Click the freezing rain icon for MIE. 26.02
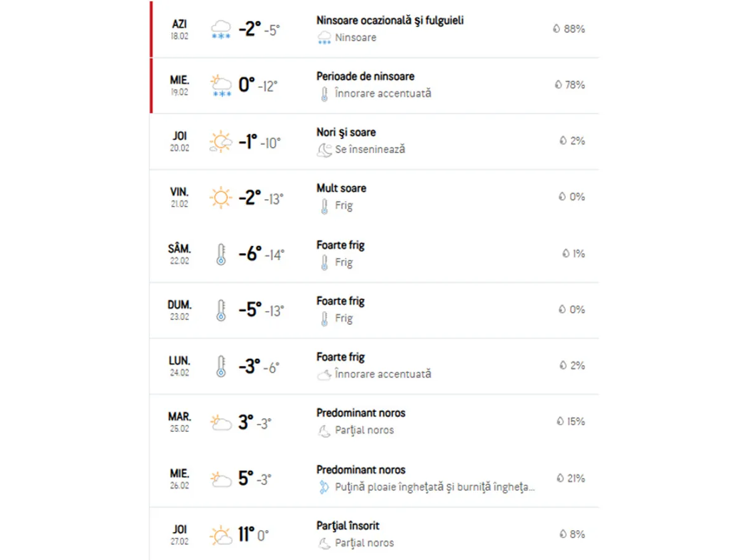This screenshot has height=560, width=747. [x=323, y=487]
